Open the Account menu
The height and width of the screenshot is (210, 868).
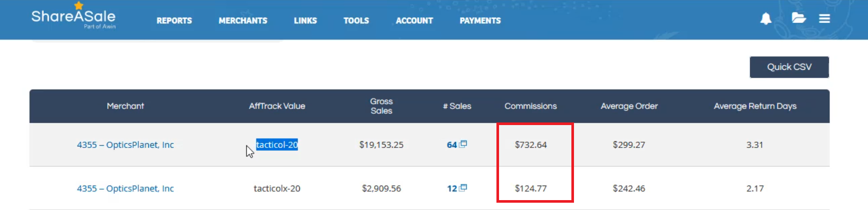(x=414, y=21)
